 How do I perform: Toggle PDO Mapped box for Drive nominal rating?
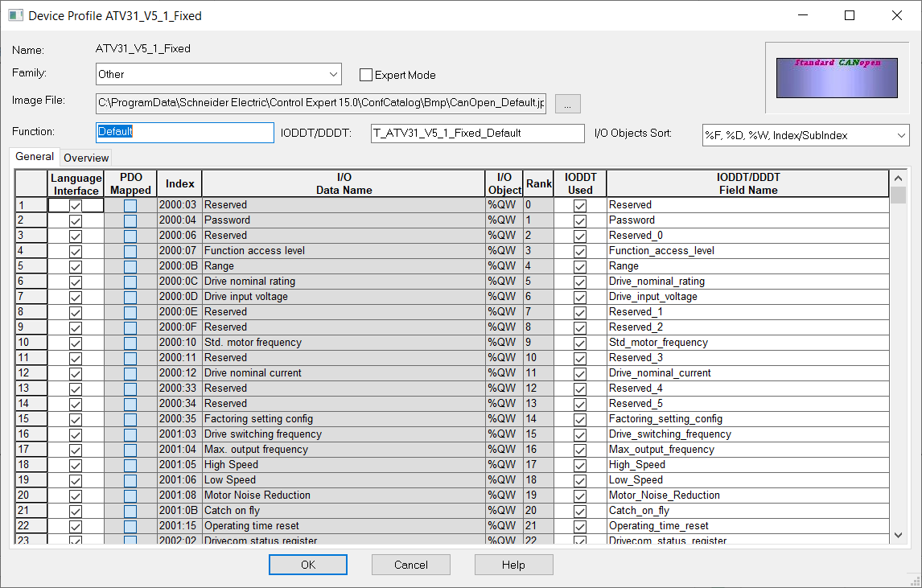click(x=130, y=282)
